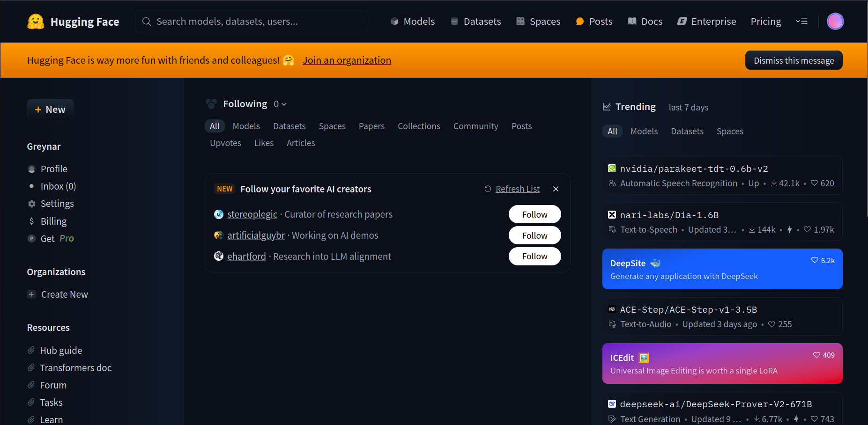Click the New button

(50, 110)
